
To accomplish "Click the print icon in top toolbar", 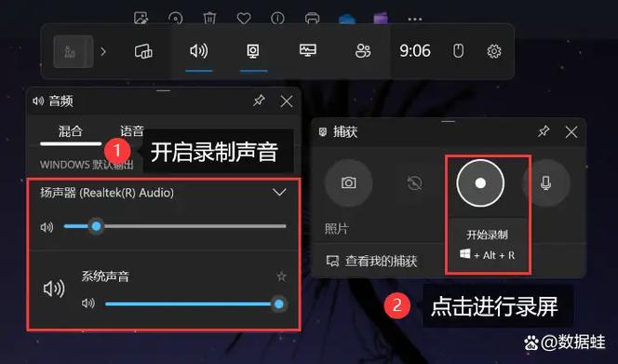I will [x=312, y=18].
